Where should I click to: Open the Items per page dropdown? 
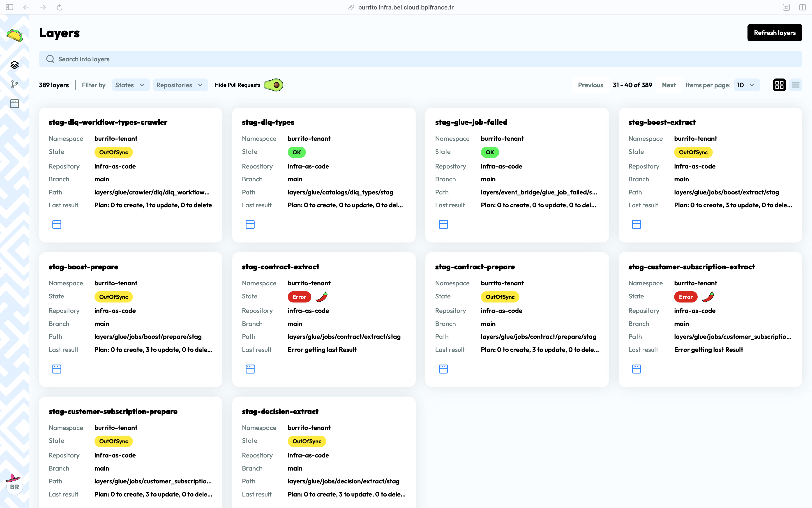(746, 85)
